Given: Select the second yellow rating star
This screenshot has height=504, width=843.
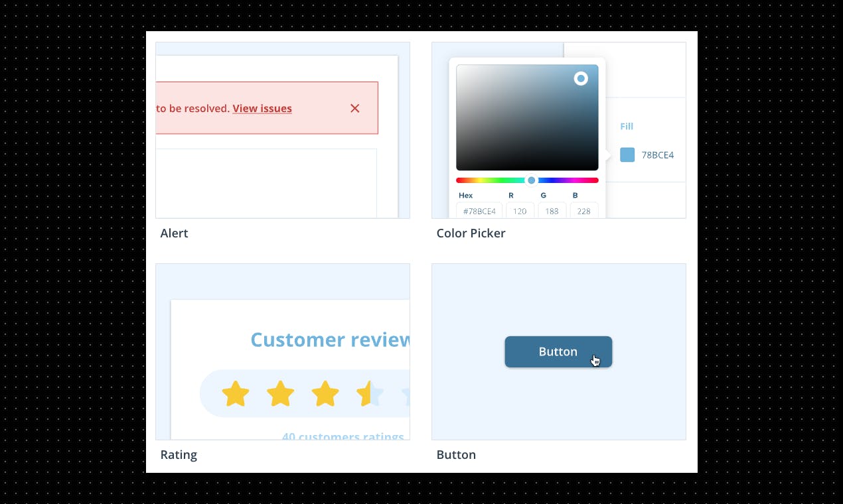Looking at the screenshot, I should pyautogui.click(x=281, y=394).
